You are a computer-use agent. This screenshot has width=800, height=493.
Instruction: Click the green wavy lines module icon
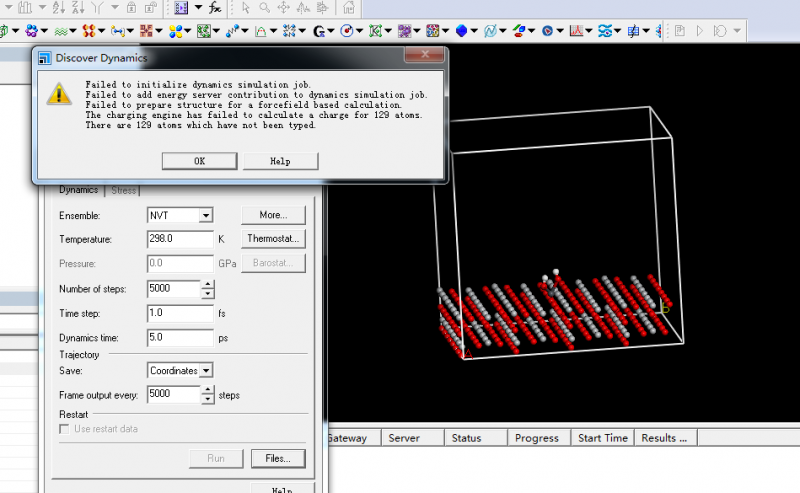(x=60, y=31)
